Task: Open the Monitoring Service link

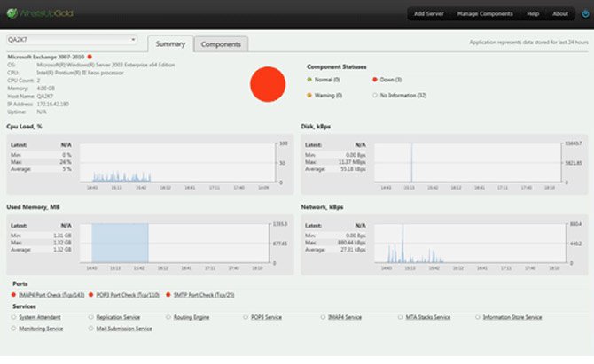Action: click(41, 329)
